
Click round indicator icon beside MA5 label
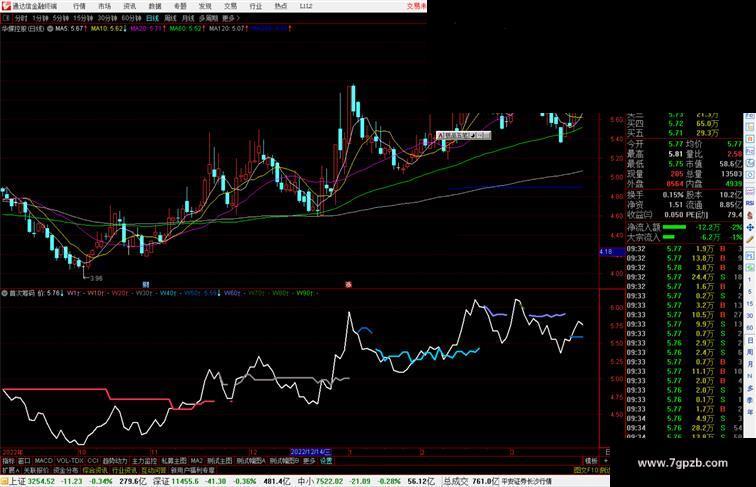click(x=50, y=29)
